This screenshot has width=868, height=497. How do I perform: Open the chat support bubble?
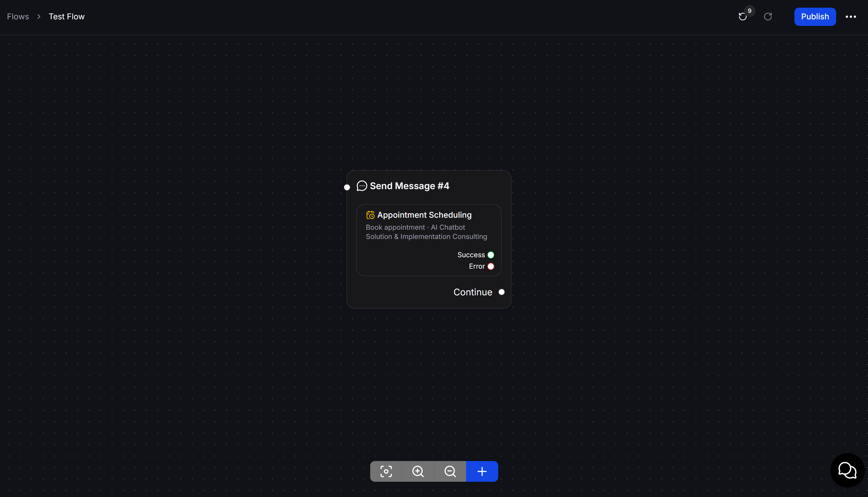pyautogui.click(x=847, y=470)
